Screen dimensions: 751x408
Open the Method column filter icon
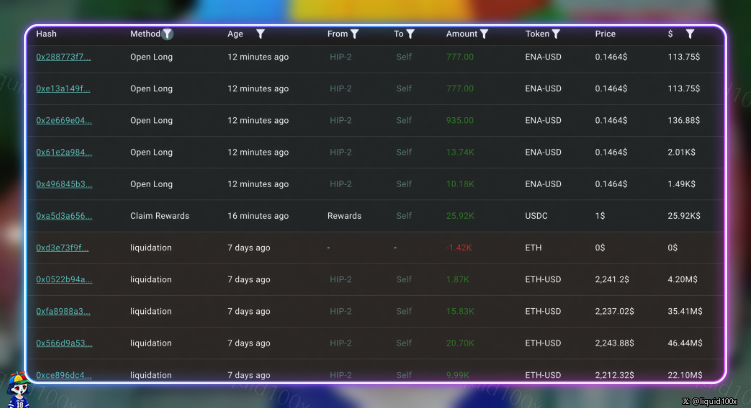[167, 34]
